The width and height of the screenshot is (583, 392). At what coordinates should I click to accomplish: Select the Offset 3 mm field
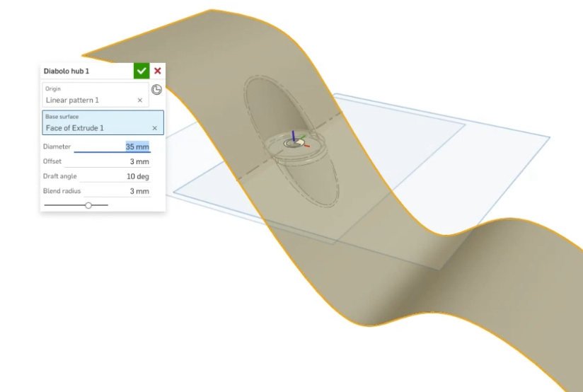pos(108,162)
